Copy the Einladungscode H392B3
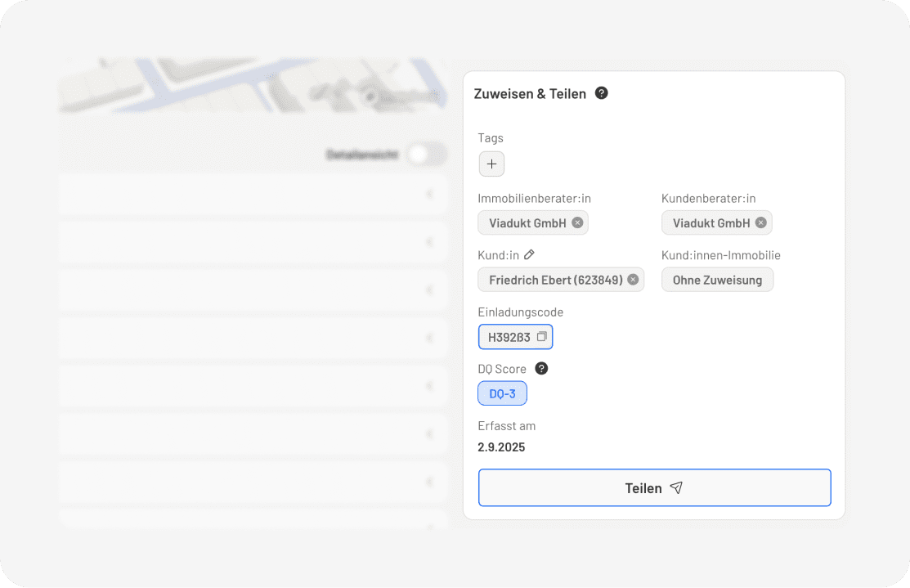This screenshot has width=910, height=588. pos(541,336)
